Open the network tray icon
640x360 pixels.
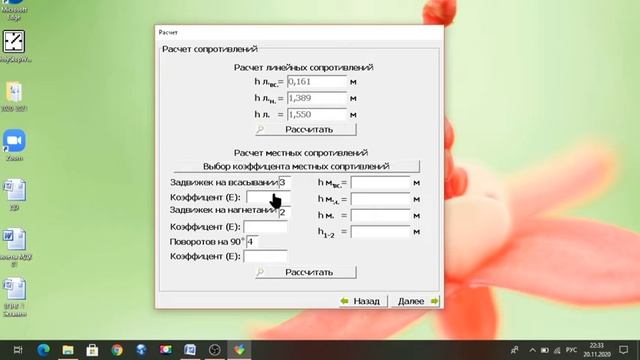click(557, 350)
